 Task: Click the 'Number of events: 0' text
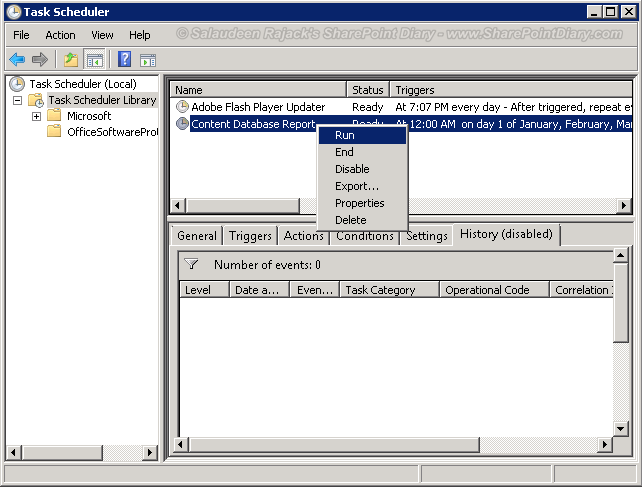pos(267,265)
